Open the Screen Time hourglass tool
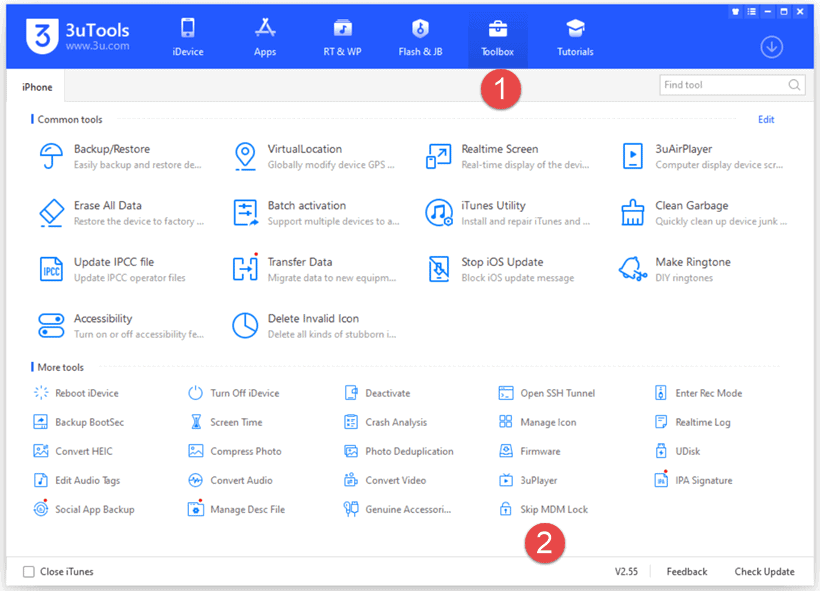This screenshot has width=820, height=591. pyautogui.click(x=226, y=422)
